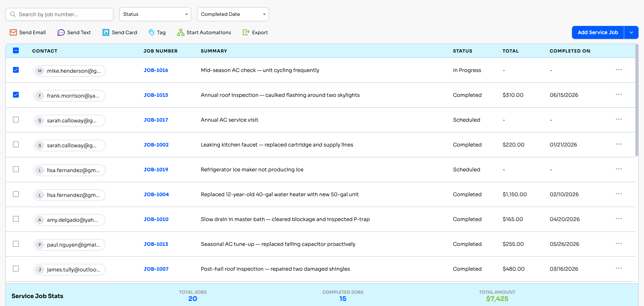
Task: Open more options for JOB-1013 row
Action: tap(619, 243)
